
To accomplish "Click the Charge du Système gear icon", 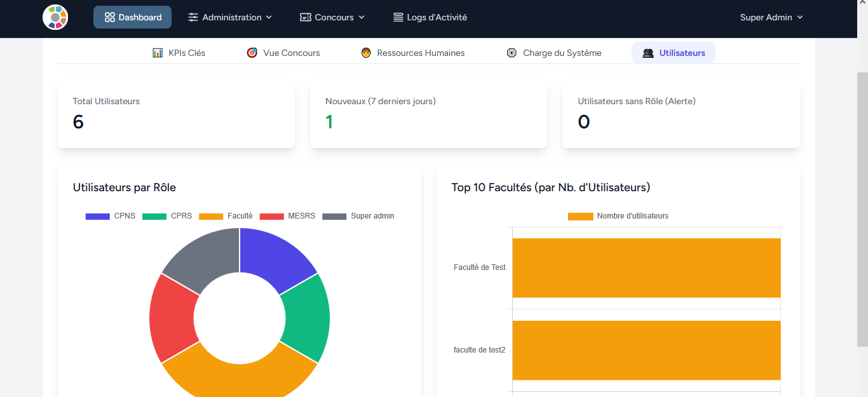I will coord(512,53).
